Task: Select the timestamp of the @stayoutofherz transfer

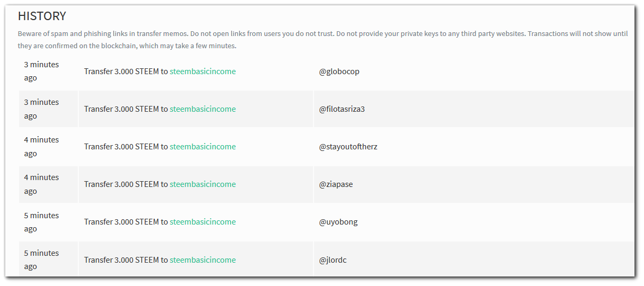Action: [41, 147]
